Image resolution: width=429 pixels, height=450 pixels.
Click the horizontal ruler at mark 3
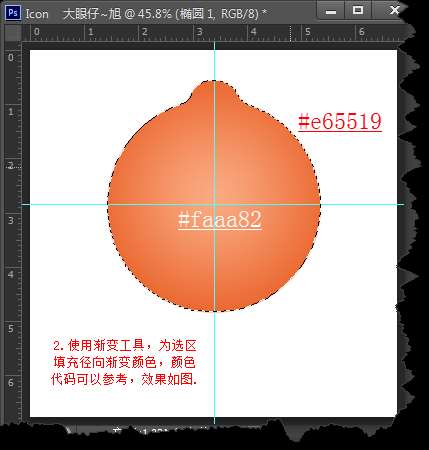point(199,32)
